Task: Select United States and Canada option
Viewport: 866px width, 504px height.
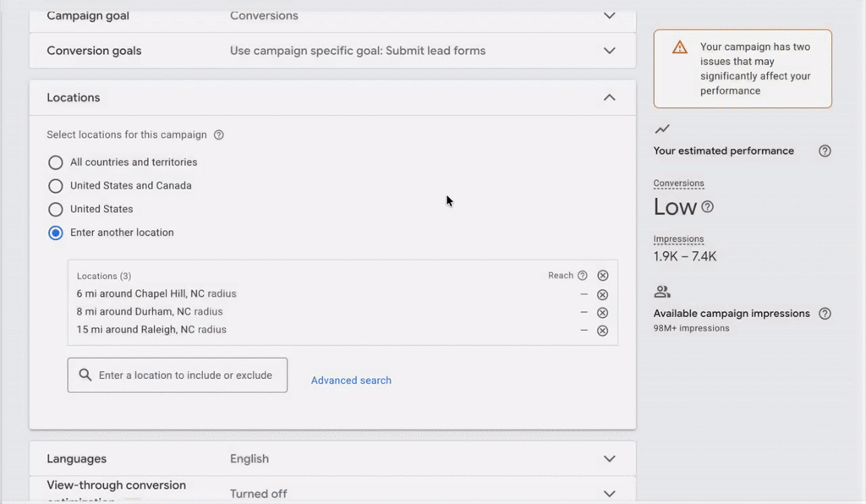Action: (56, 186)
